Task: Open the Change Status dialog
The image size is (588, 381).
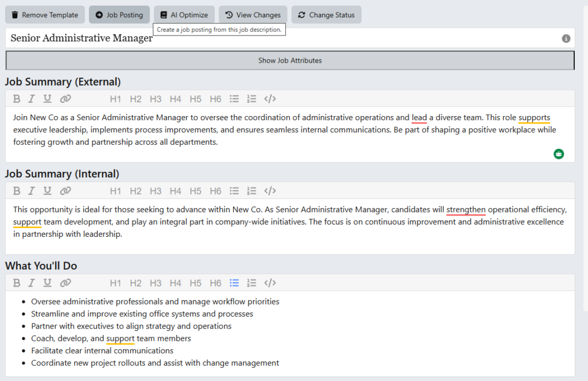Action: [326, 14]
